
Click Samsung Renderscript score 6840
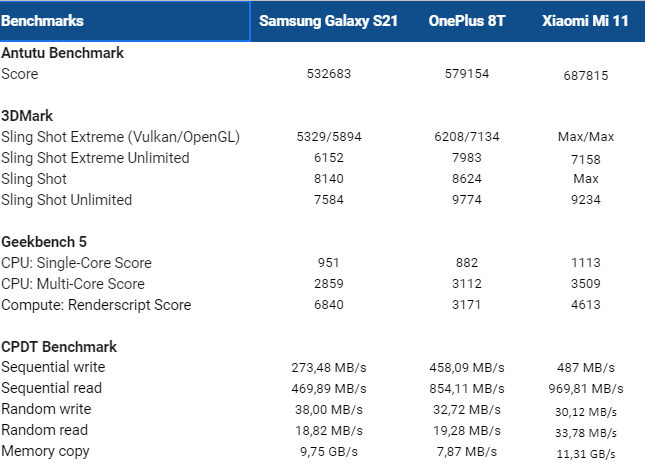(x=329, y=305)
